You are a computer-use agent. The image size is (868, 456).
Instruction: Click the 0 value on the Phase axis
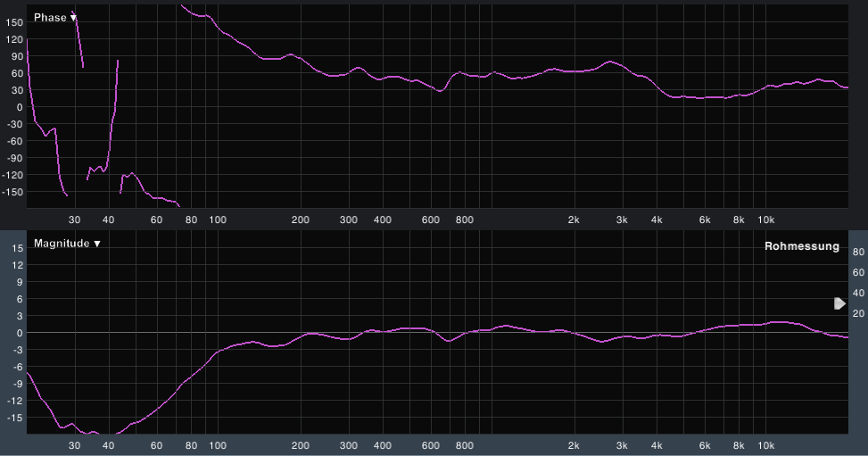click(19, 107)
